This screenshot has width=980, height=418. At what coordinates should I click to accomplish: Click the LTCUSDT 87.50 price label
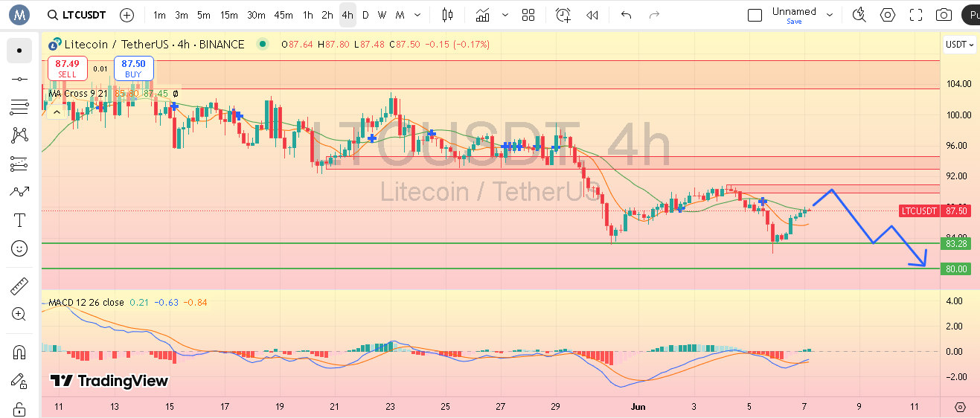click(x=935, y=210)
